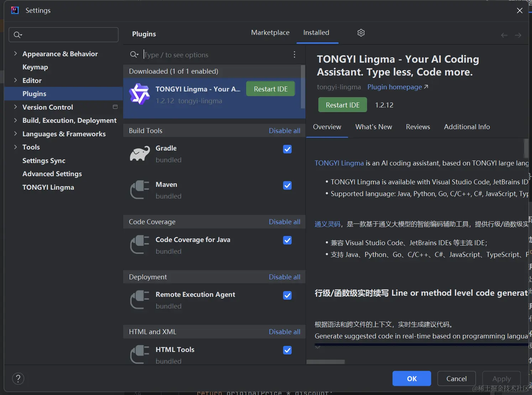The height and width of the screenshot is (395, 532).
Task: Uncheck the Maven plugin
Action: tap(287, 185)
